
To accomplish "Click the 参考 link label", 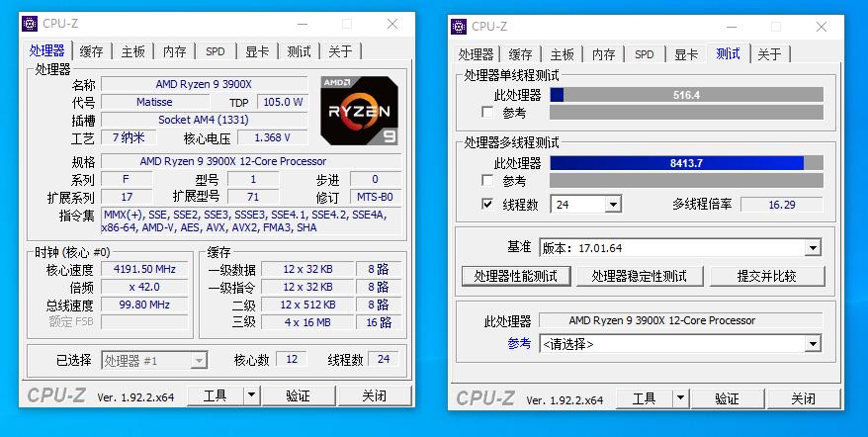I will click(x=519, y=343).
